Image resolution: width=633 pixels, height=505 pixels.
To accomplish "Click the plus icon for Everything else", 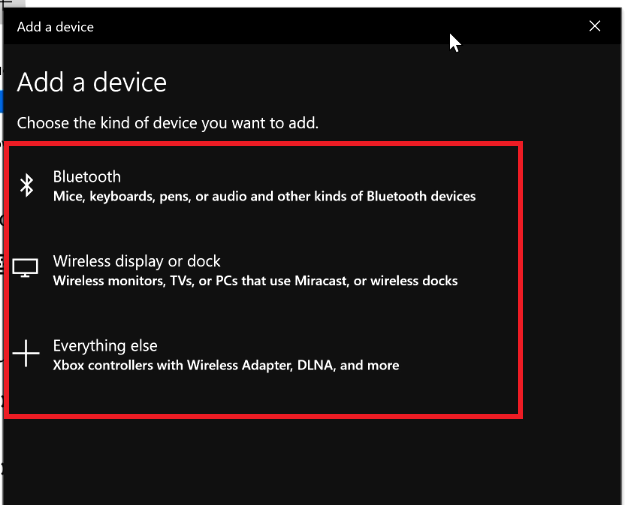I will point(26,353).
